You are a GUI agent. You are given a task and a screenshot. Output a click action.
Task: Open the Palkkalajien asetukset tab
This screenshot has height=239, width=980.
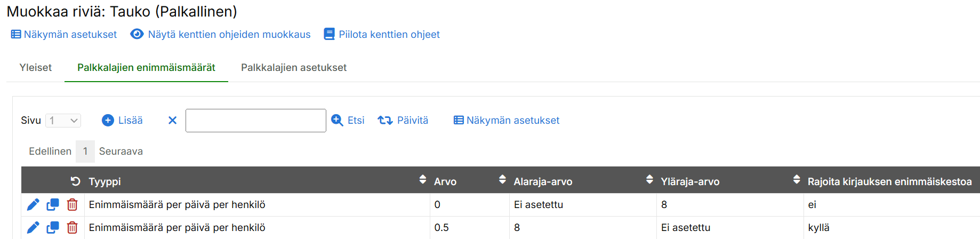tap(294, 68)
